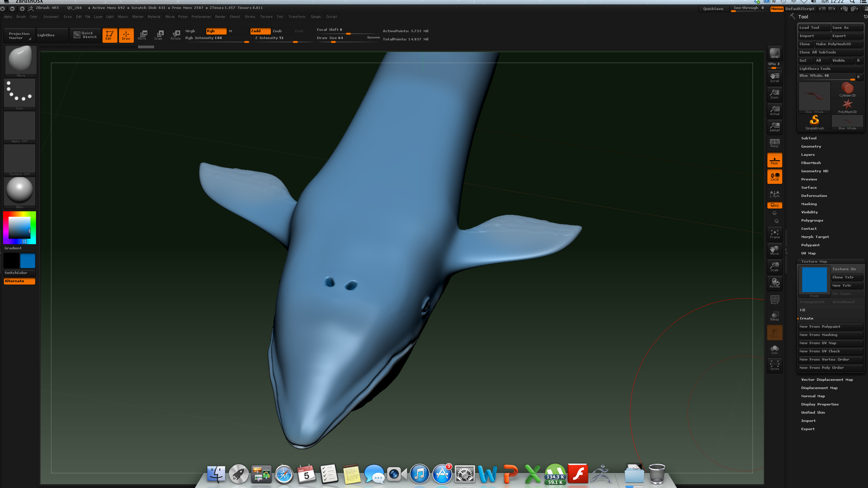
Task: Toggle PolyF wireframe display icon
Action: click(774, 300)
